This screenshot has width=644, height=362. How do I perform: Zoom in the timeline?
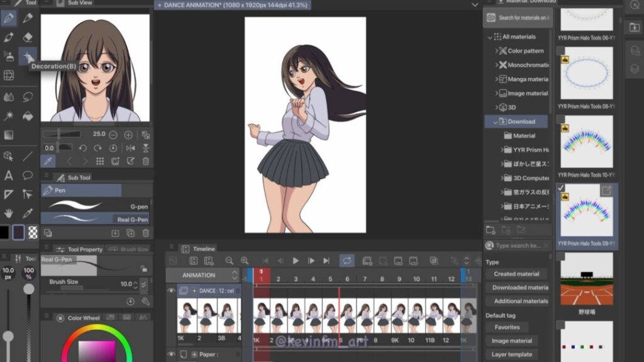click(245, 261)
